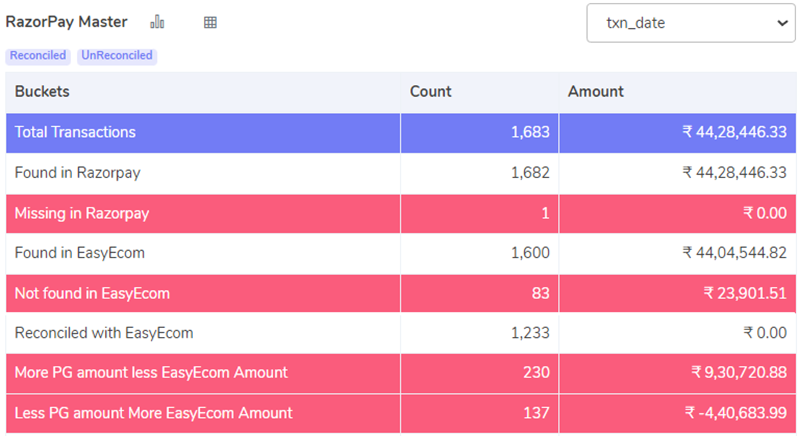The height and width of the screenshot is (436, 798).
Task: Select the Total Transactions row label
Action: pyautogui.click(x=75, y=132)
